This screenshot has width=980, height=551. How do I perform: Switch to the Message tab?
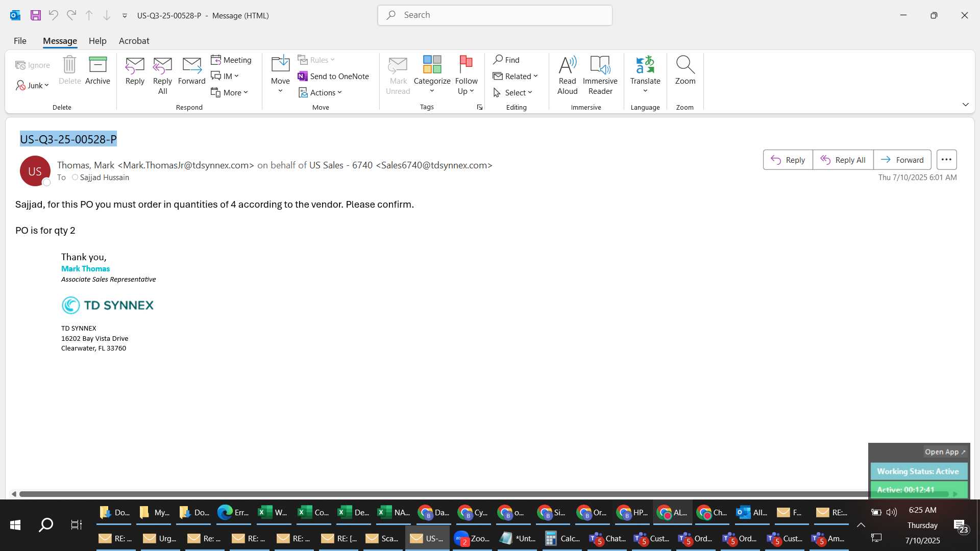tap(60, 41)
